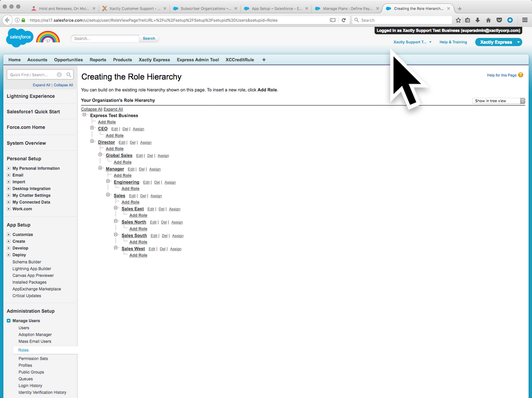Click Edit next to CEO role
532x398 pixels.
114,129
